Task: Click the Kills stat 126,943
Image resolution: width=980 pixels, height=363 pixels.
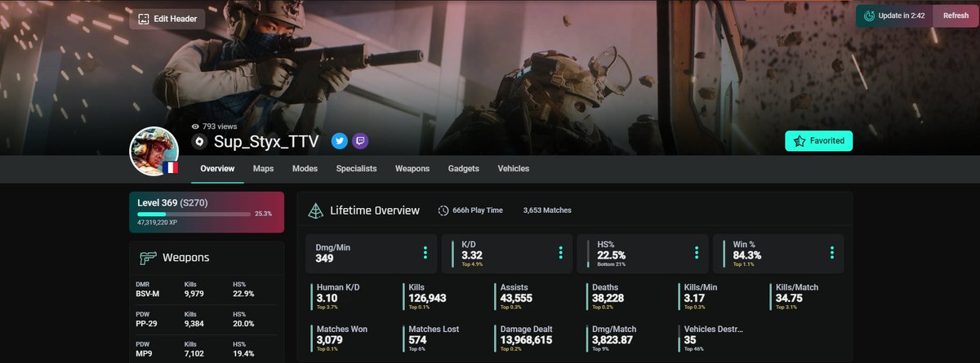Action: tap(426, 298)
